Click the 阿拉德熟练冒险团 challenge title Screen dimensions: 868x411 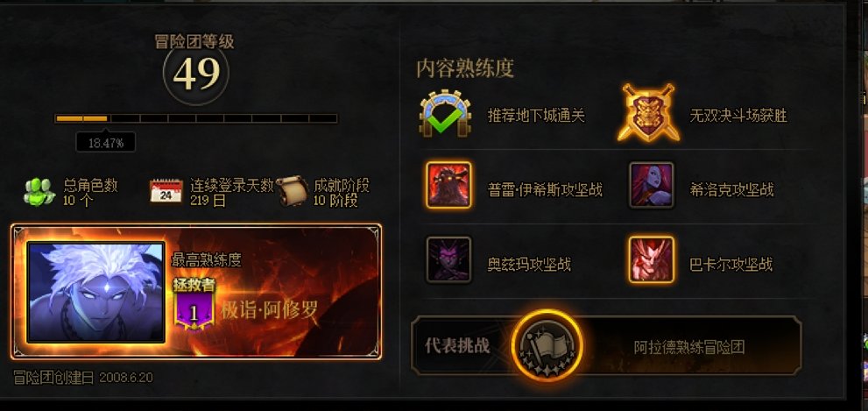689,347
